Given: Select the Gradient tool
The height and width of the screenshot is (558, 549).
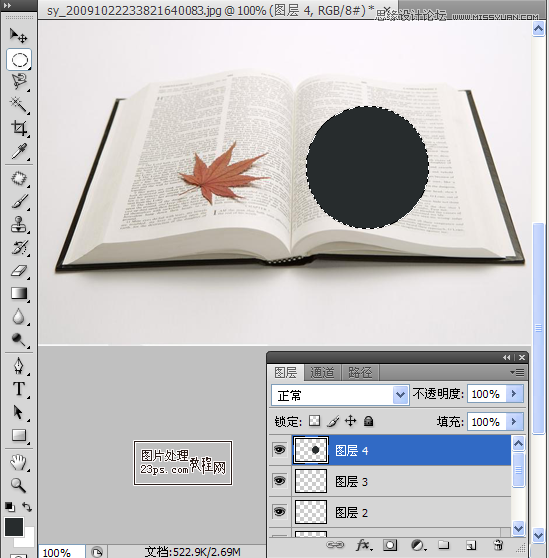Looking at the screenshot, I should pyautogui.click(x=19, y=293).
